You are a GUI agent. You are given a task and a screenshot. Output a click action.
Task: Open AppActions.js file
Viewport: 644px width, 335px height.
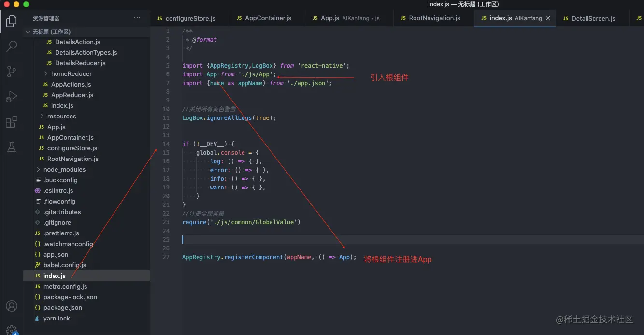(x=87, y=84)
